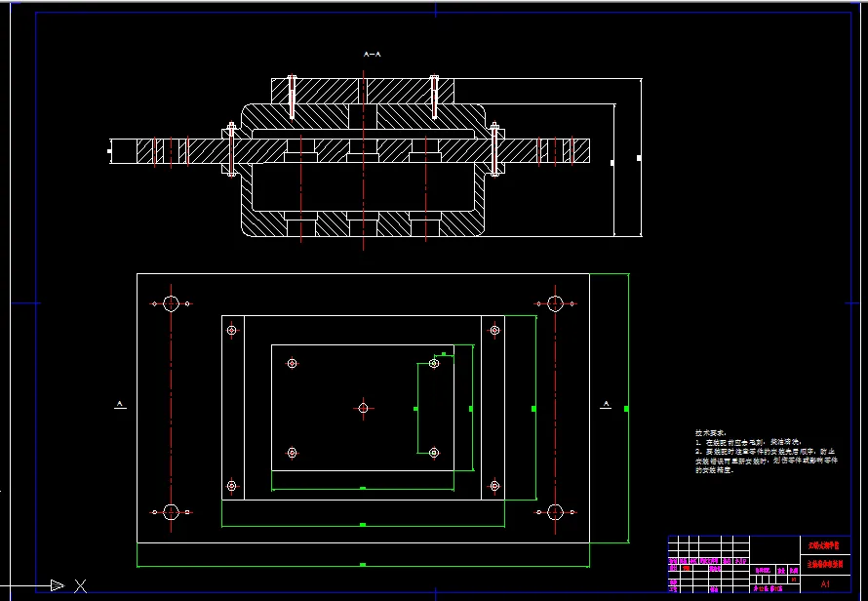Viewport: 868px width, 601px height.
Task: Select upper-left bolt hole on middle plate flange
Action: [x=232, y=330]
